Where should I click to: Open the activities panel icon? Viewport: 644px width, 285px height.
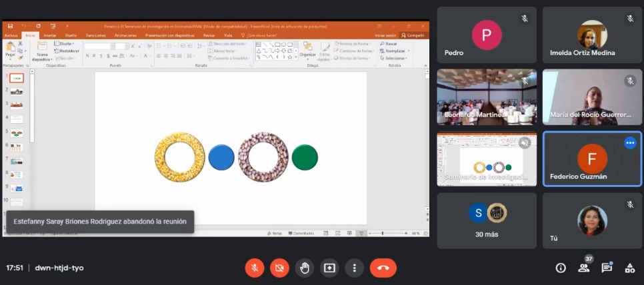(629, 268)
